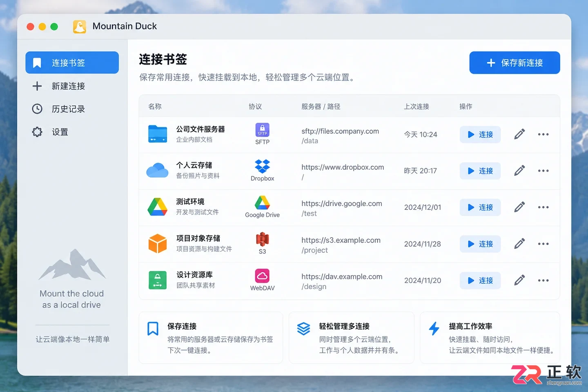588x392 pixels.
Task: Click the 保存连接 info card
Action: tap(211, 338)
